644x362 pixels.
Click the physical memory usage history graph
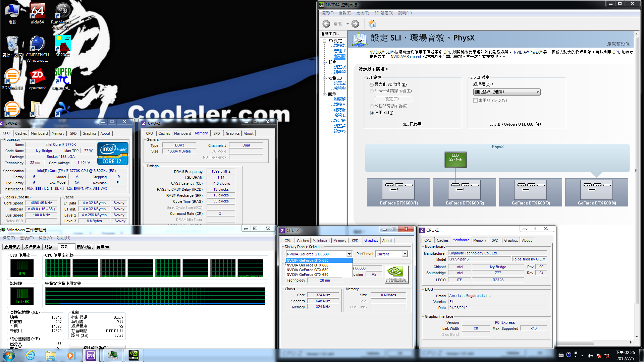point(155,296)
